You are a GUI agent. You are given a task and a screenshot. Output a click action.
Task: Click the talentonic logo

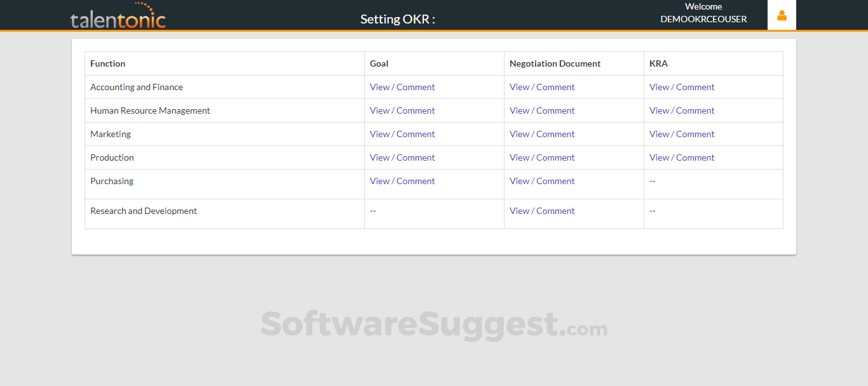click(x=118, y=17)
